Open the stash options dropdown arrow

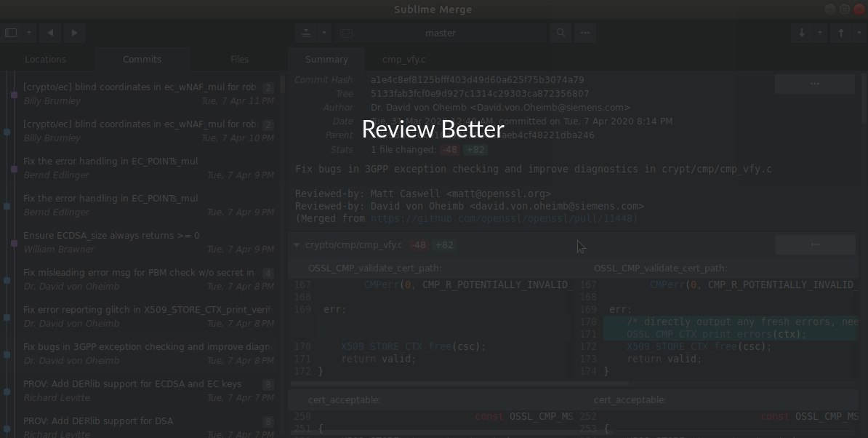click(324, 33)
